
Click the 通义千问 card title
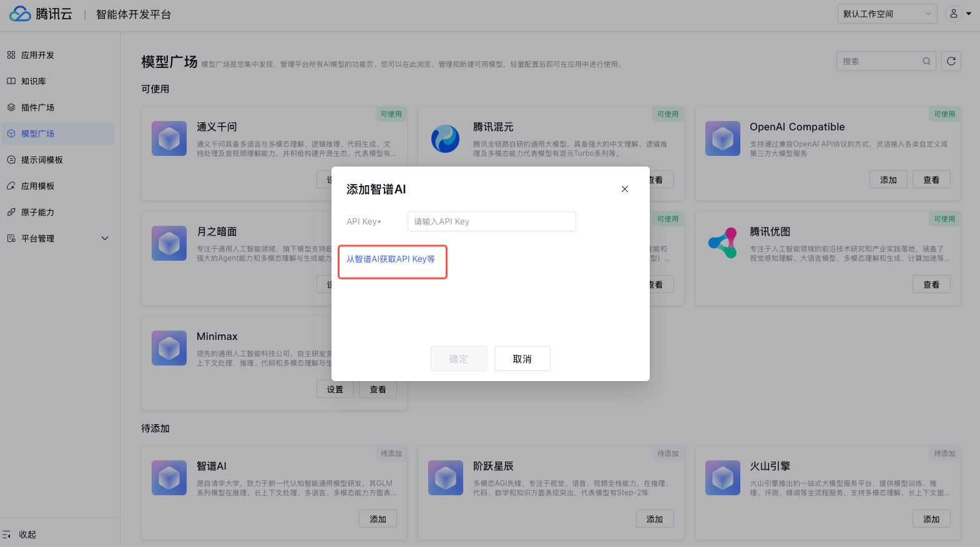pos(217,127)
